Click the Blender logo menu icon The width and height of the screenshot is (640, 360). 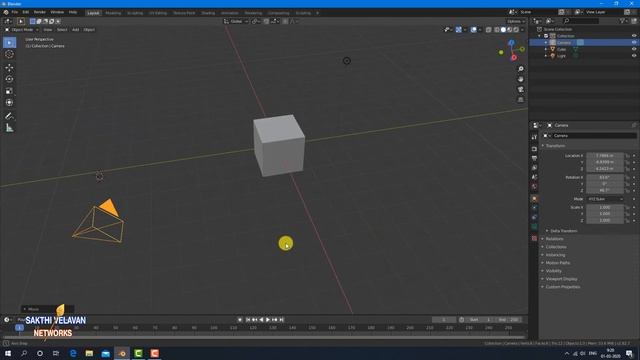pos(6,12)
